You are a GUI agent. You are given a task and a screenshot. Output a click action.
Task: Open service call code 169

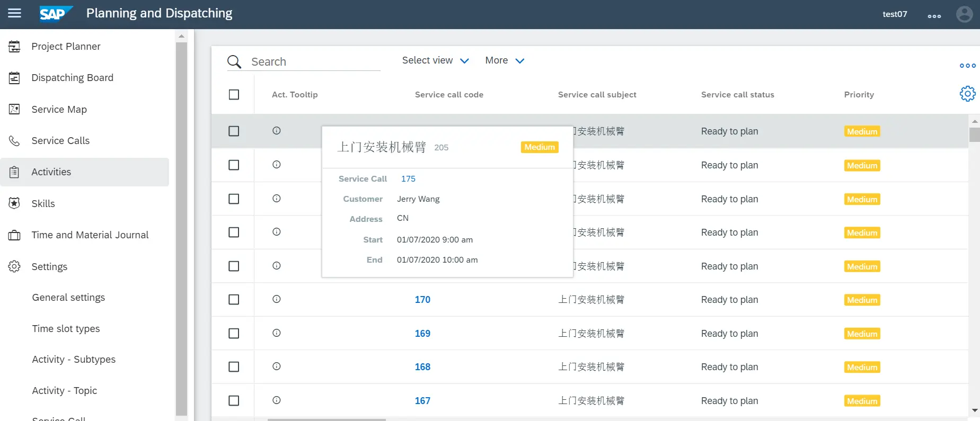coord(422,334)
